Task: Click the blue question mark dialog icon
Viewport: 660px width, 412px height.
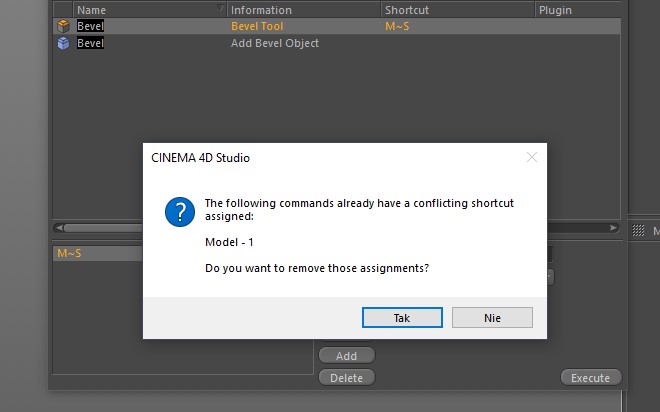Action: pos(180,212)
